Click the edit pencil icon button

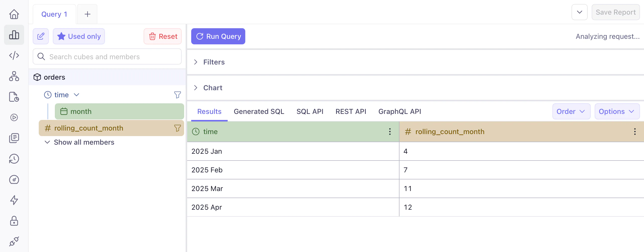point(41,36)
